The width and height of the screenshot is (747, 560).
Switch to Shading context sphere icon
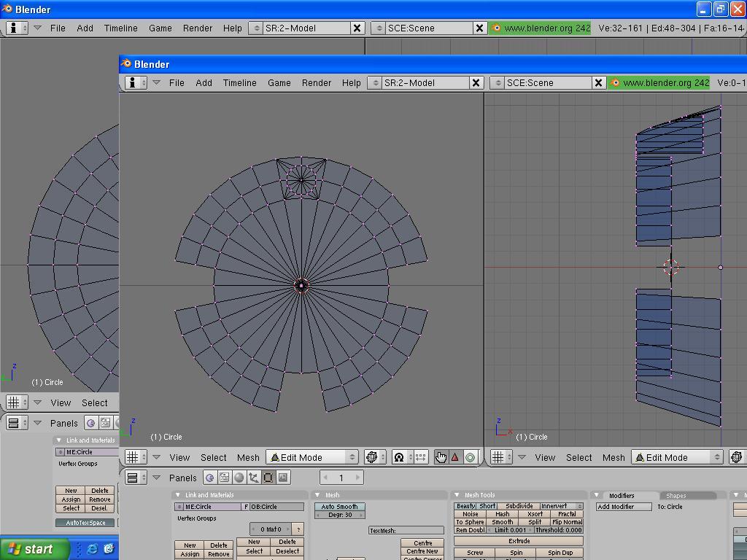239,478
